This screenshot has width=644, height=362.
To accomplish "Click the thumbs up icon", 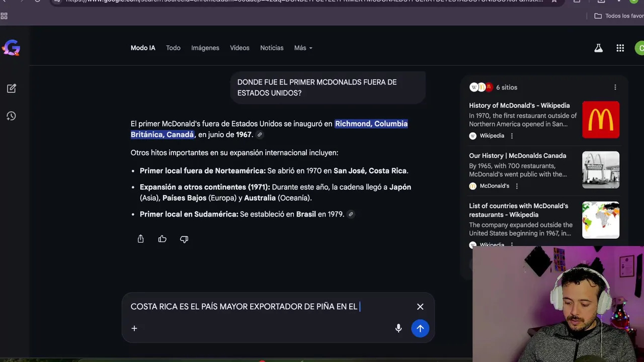I will tap(163, 239).
